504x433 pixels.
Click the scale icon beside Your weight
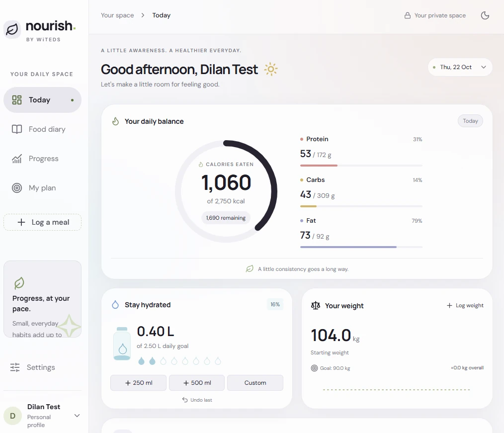point(315,305)
